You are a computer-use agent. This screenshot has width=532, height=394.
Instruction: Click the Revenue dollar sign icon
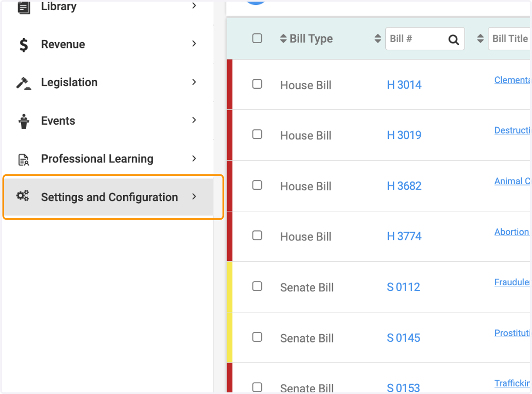click(24, 44)
